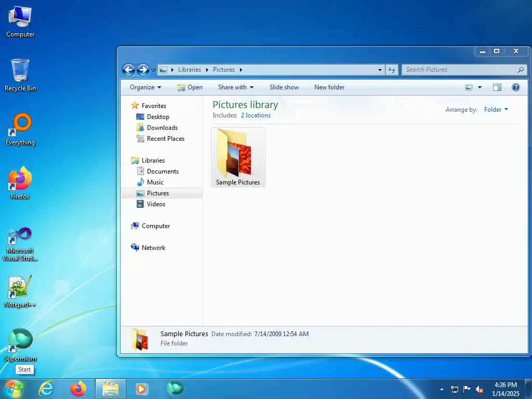This screenshot has height=399, width=532.
Task: Change your view icon button
Action: point(469,87)
